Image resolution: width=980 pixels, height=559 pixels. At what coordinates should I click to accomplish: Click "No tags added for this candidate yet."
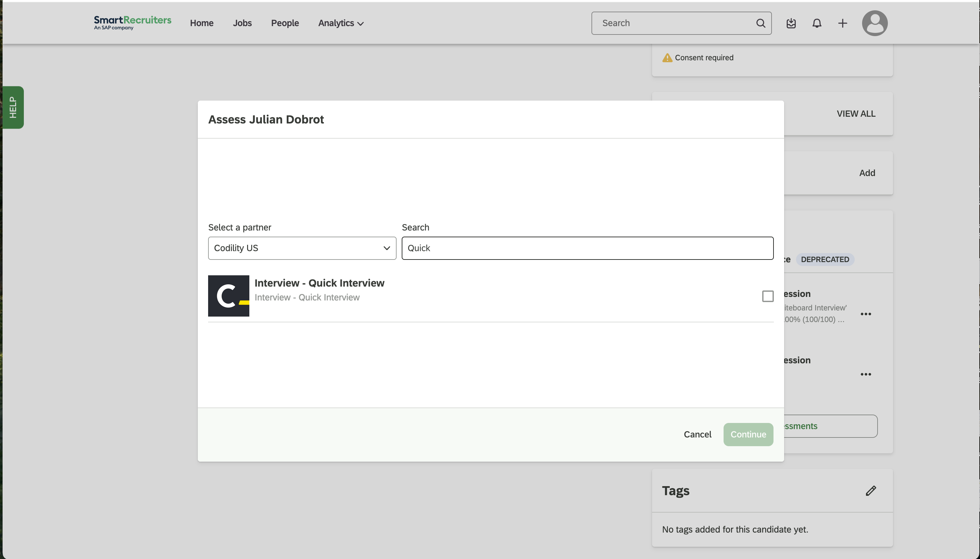[x=735, y=529]
